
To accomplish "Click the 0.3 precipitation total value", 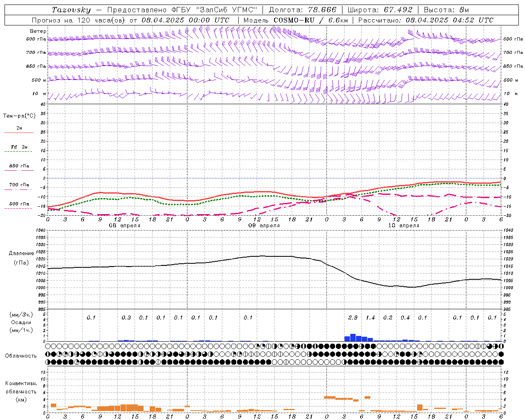I will point(126,317).
